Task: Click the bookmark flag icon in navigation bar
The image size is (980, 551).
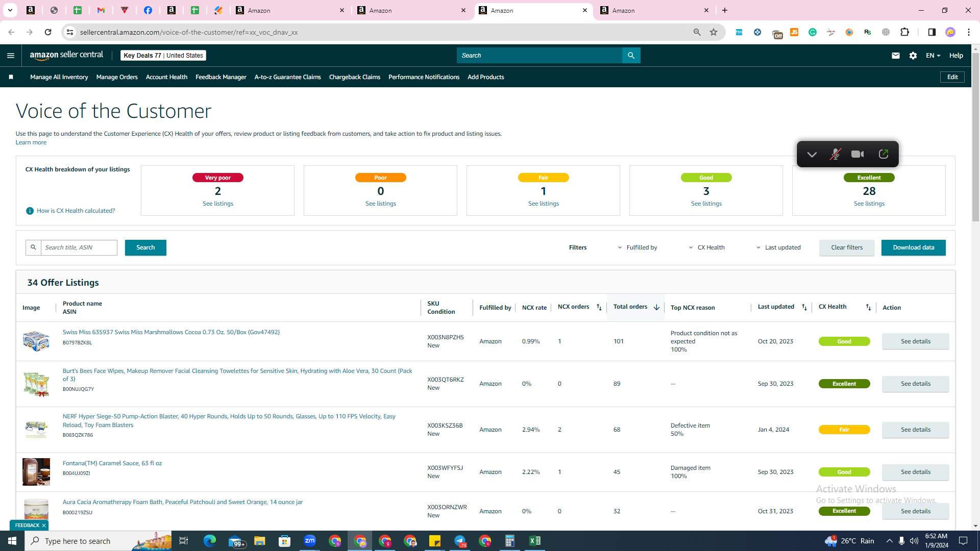Action: pos(11,77)
